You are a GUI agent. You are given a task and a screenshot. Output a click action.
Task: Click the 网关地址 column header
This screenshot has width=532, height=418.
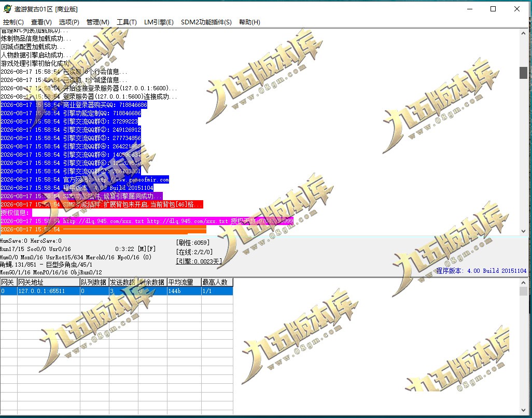pyautogui.click(x=49, y=282)
